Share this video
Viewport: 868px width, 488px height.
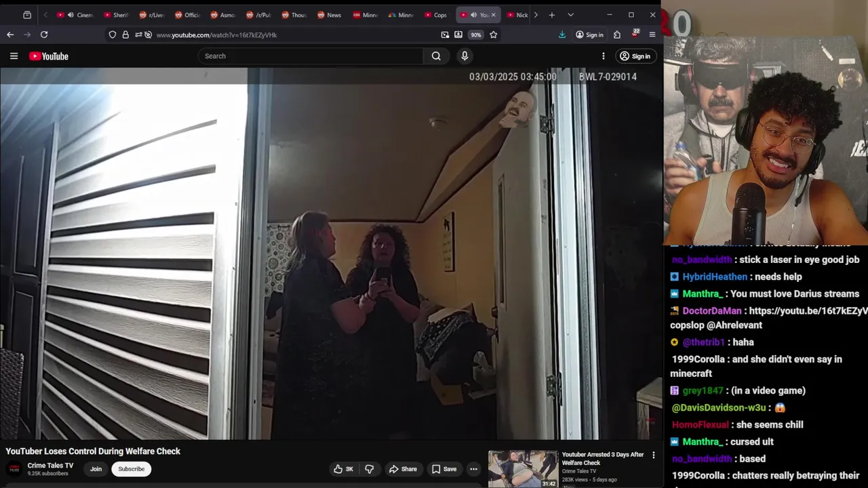403,469
